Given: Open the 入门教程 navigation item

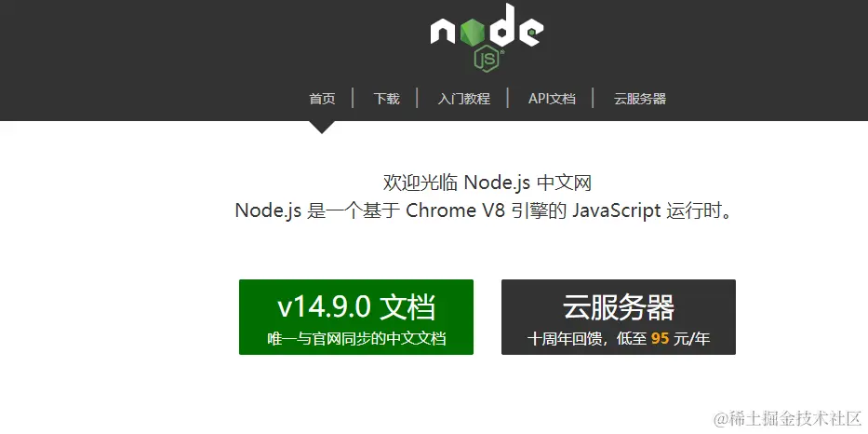Looking at the screenshot, I should coord(464,99).
